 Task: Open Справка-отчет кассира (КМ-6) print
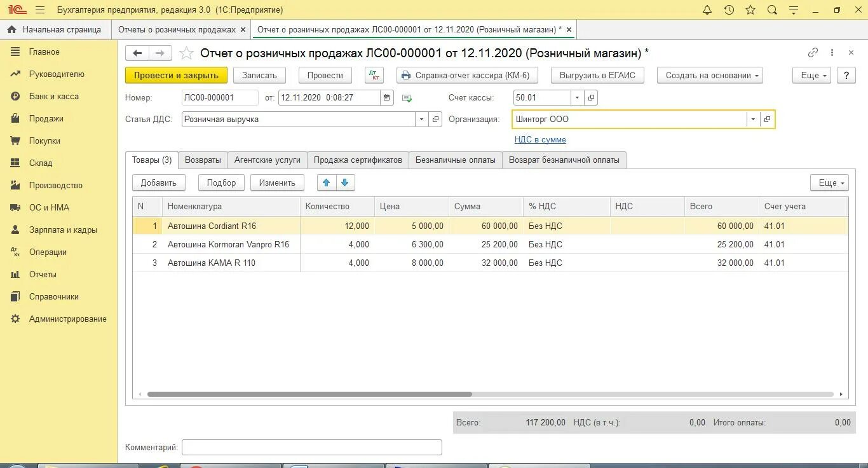(468, 75)
